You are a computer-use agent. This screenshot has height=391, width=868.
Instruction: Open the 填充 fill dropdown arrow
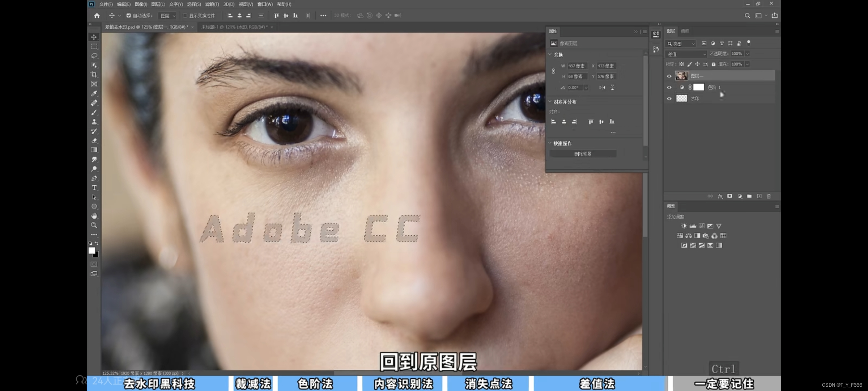747,64
